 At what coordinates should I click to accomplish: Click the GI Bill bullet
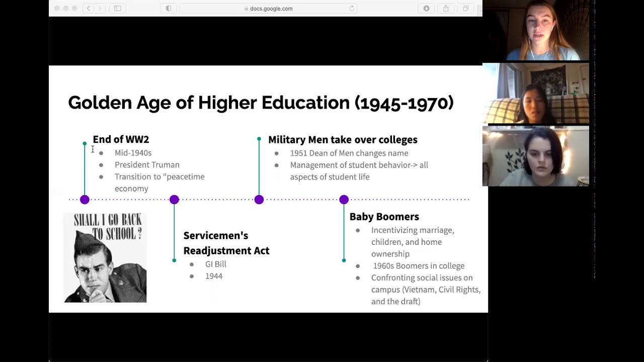coord(216,264)
